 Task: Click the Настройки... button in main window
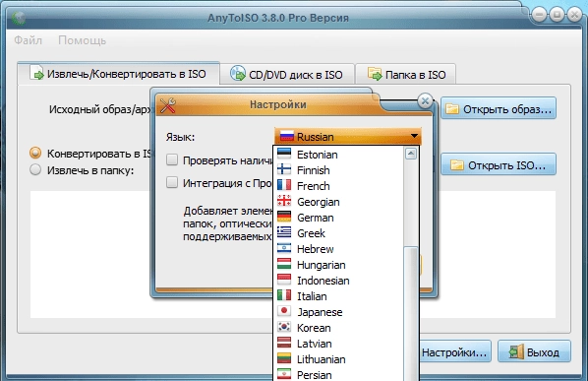pos(454,352)
